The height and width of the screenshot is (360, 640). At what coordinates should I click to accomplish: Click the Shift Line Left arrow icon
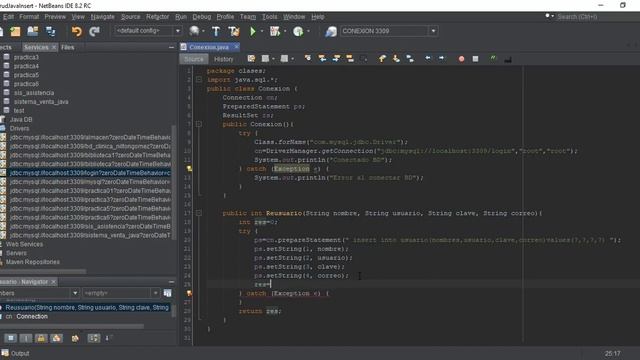[x=427, y=59]
